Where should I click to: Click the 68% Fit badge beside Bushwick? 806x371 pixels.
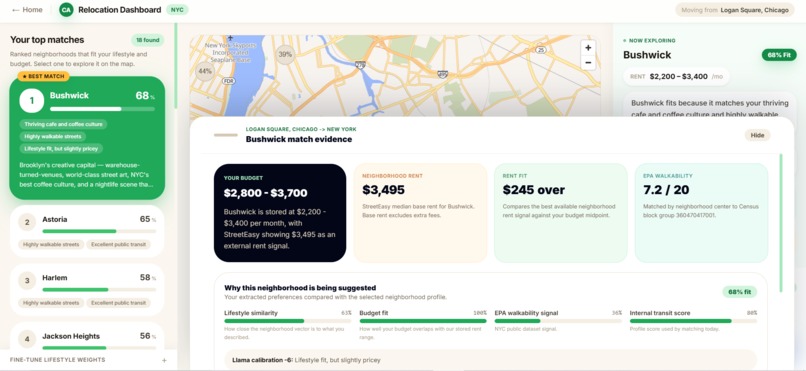pos(778,55)
